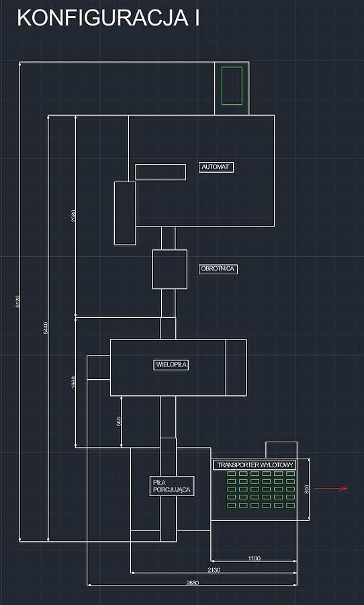Click the 2680 dimension text
364x605 pixels.
[x=192, y=583]
